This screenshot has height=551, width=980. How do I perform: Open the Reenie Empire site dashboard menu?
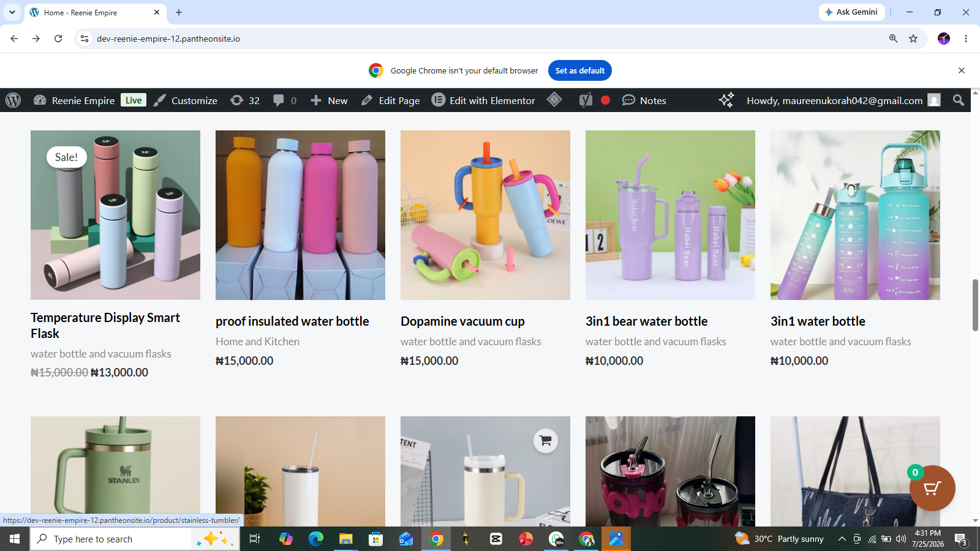coord(74,100)
